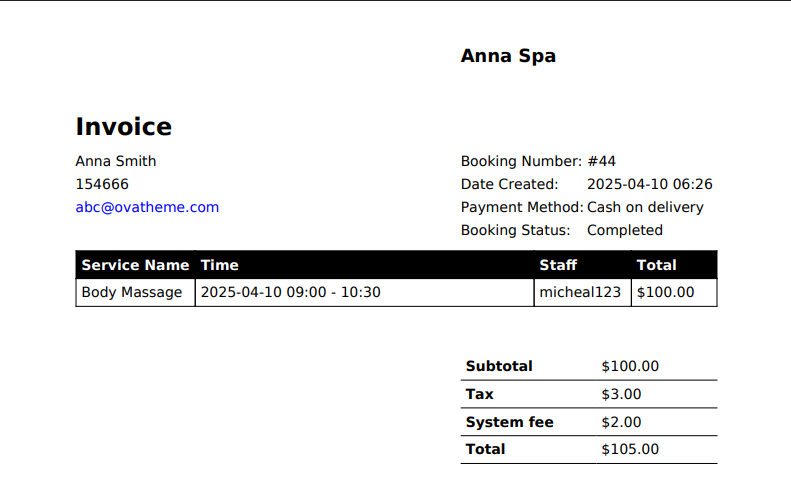Select the Invoice heading

[x=124, y=127]
